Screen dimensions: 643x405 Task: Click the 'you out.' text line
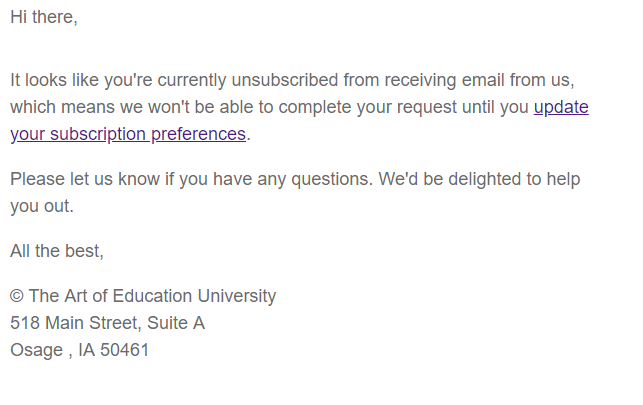coord(42,206)
